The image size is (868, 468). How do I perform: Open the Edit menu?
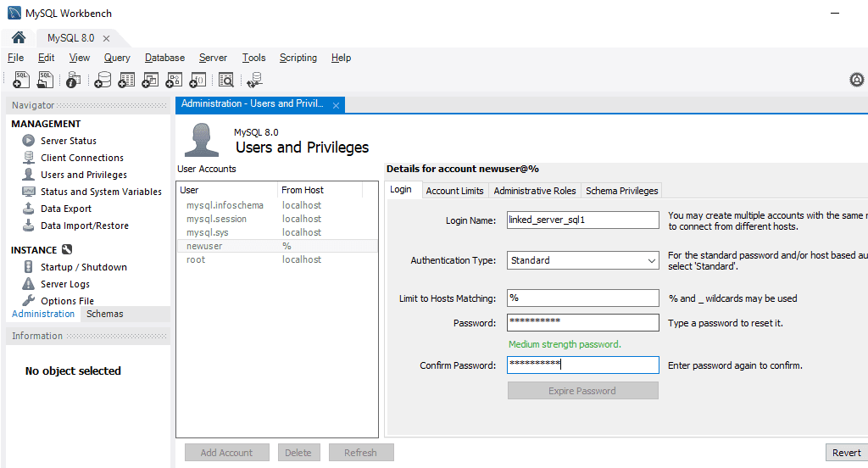click(x=46, y=58)
